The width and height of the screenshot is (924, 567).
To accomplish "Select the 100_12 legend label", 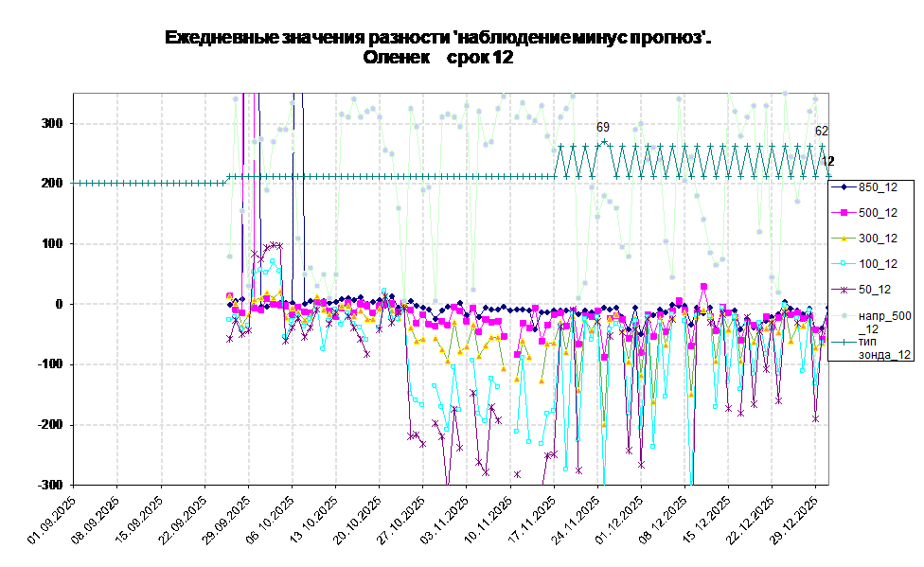I will coord(878,264).
